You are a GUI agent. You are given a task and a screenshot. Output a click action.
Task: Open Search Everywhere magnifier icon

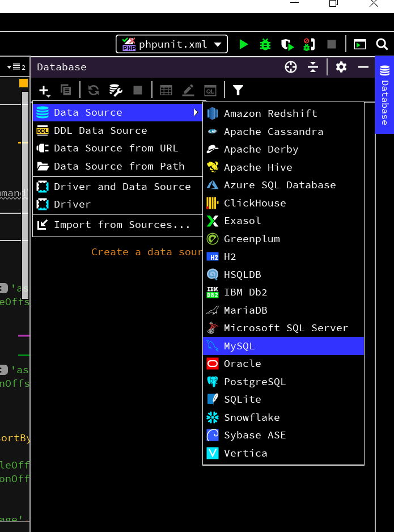[382, 44]
